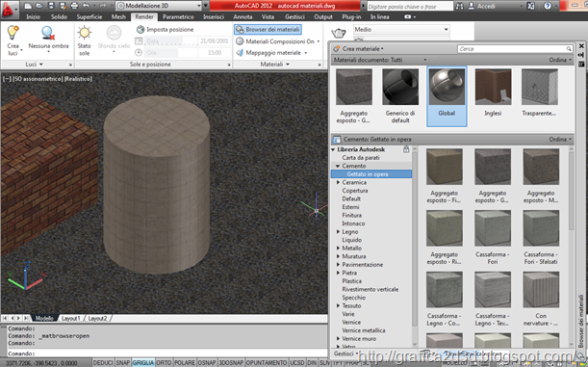The width and height of the screenshot is (588, 367).
Task: Click the Nessuna ombra shadow icon
Action: pyautogui.click(x=48, y=33)
